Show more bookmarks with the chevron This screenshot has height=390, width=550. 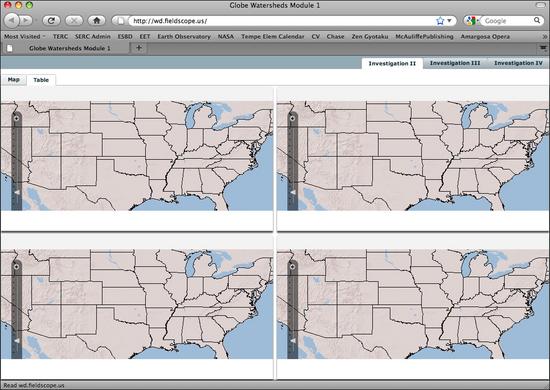click(545, 36)
